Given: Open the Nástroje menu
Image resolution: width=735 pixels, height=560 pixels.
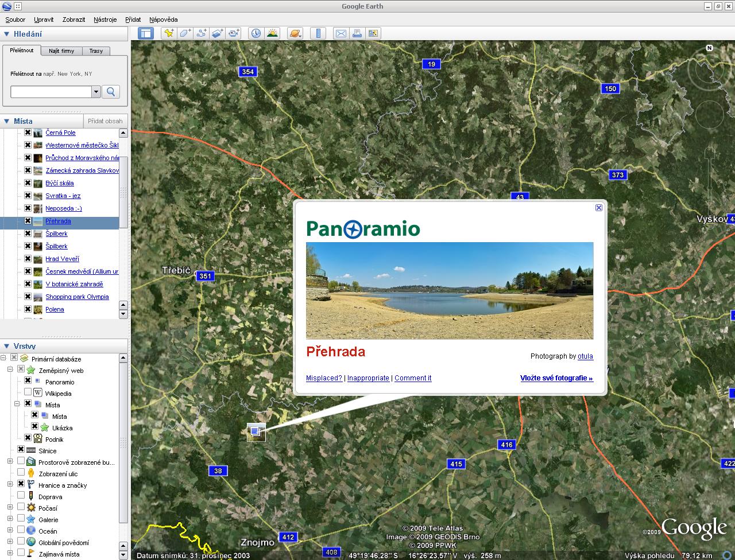Looking at the screenshot, I should [x=105, y=20].
